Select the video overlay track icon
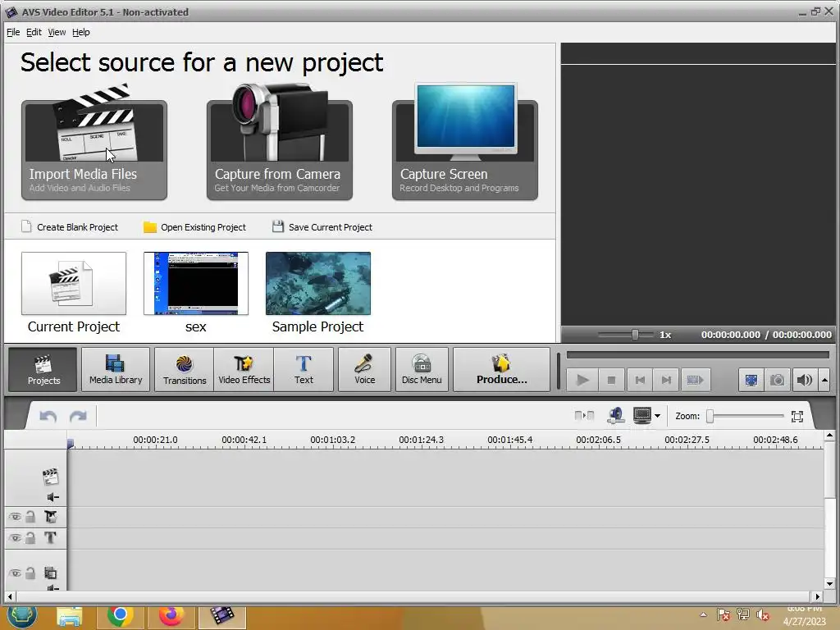840x630 pixels. click(50, 573)
